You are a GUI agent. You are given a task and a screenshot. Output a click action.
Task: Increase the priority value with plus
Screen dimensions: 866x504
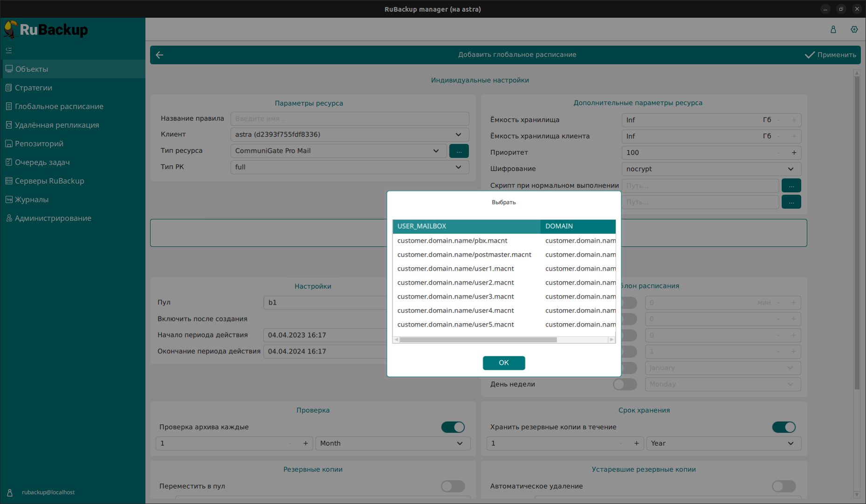(x=794, y=153)
